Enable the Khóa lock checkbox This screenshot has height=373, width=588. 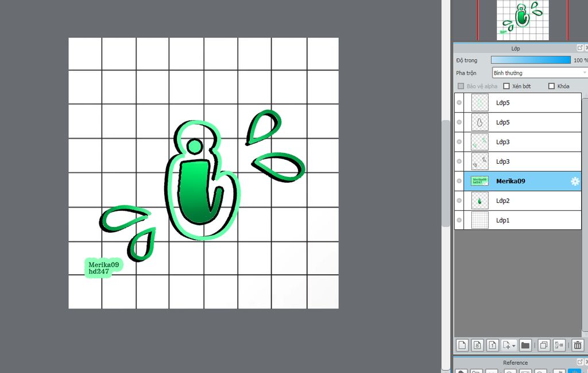[x=551, y=86]
